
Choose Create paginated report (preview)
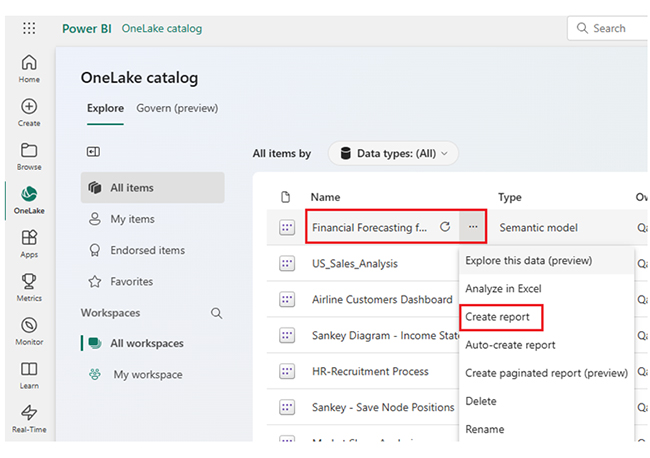(546, 373)
